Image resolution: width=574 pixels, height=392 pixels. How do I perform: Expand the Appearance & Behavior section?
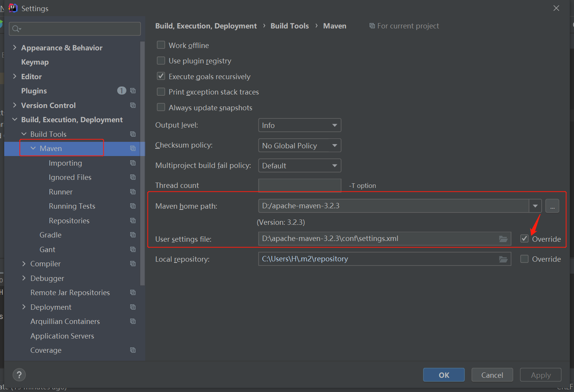tap(15, 48)
